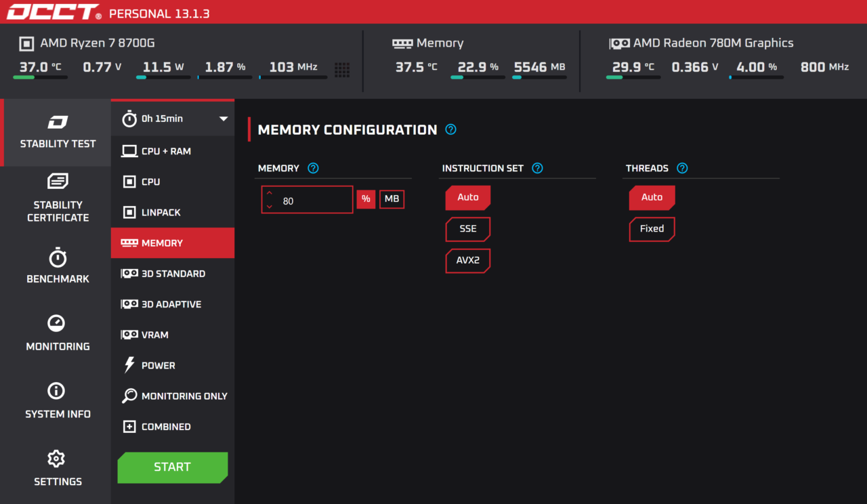Click the System Info icon
The height and width of the screenshot is (504, 867).
56,391
